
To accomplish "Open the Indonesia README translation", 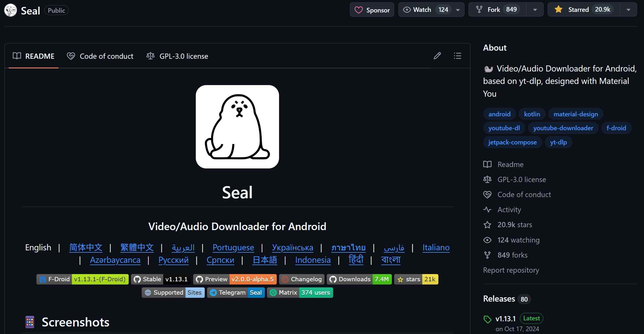I will [x=313, y=260].
